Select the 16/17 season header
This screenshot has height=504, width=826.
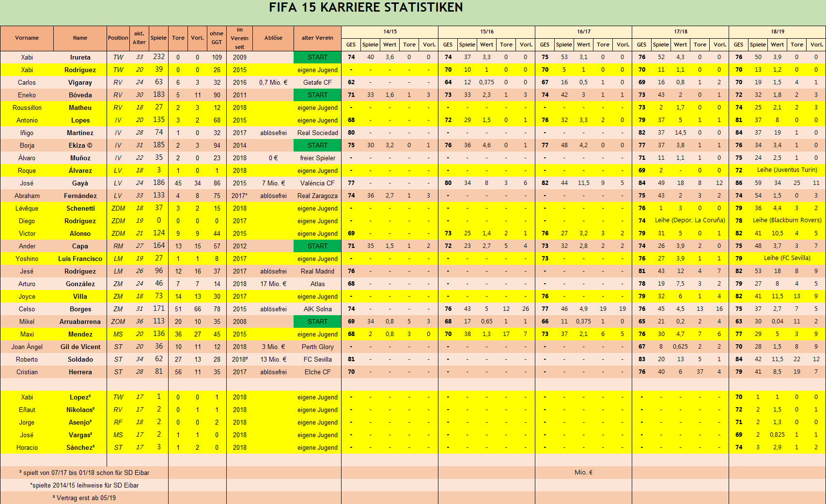(x=584, y=31)
